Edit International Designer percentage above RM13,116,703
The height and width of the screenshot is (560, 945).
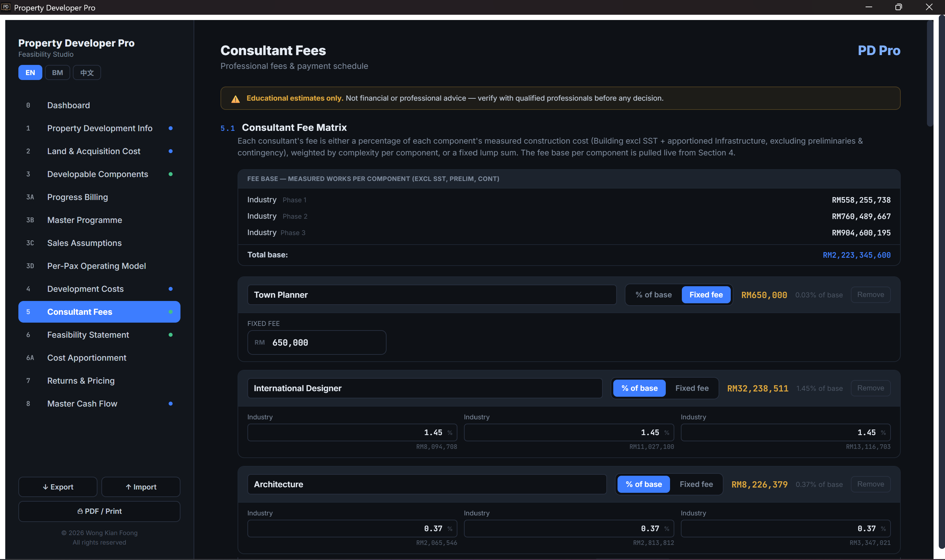(x=786, y=433)
